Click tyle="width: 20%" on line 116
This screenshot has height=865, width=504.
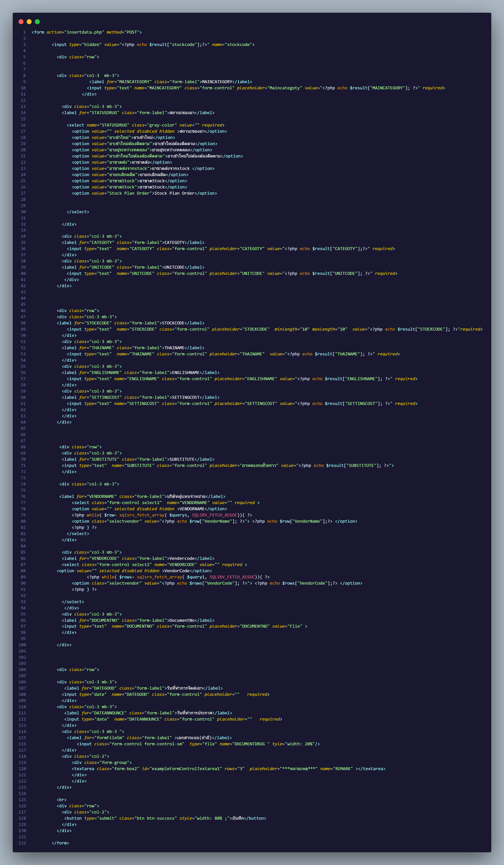293,744
